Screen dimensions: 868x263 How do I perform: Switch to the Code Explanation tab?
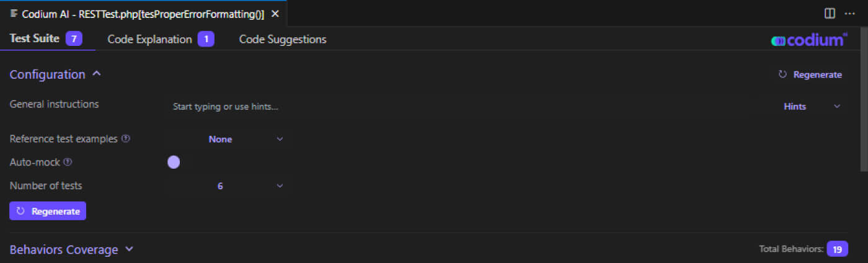[x=149, y=39]
